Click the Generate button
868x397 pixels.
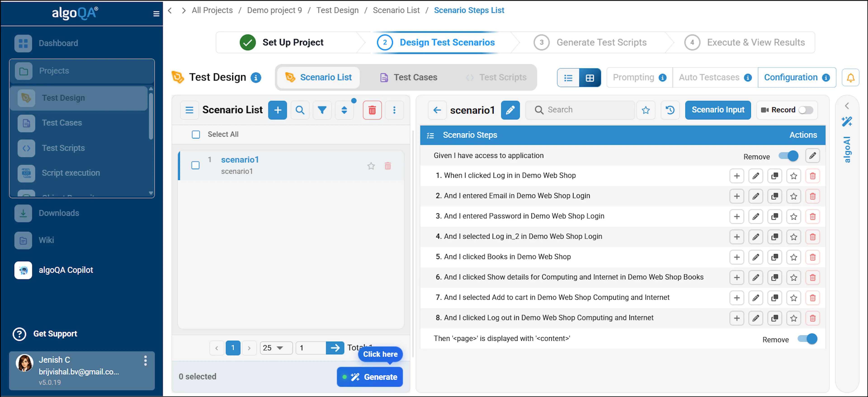[x=370, y=377]
